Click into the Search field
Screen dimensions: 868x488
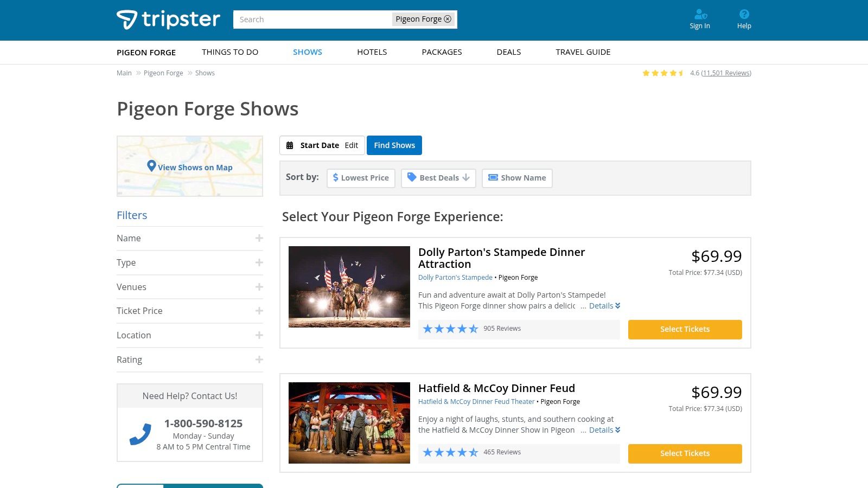coord(312,20)
